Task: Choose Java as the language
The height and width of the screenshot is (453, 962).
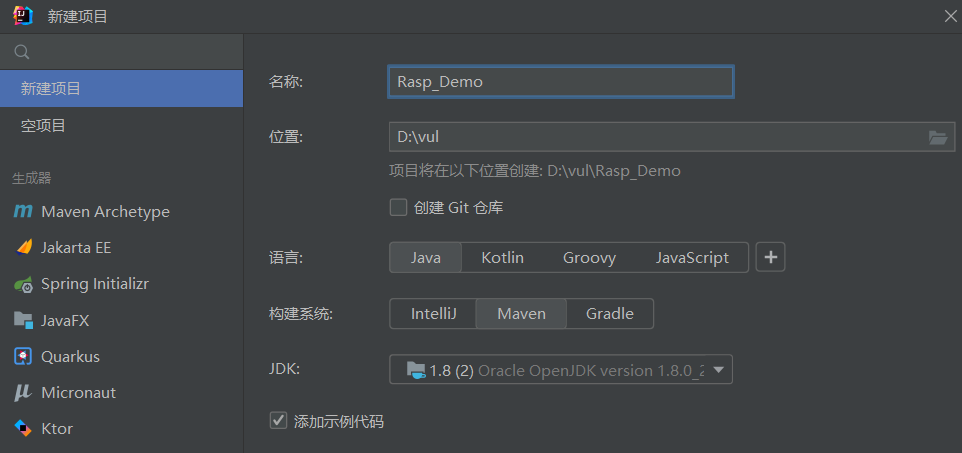Action: click(426, 258)
